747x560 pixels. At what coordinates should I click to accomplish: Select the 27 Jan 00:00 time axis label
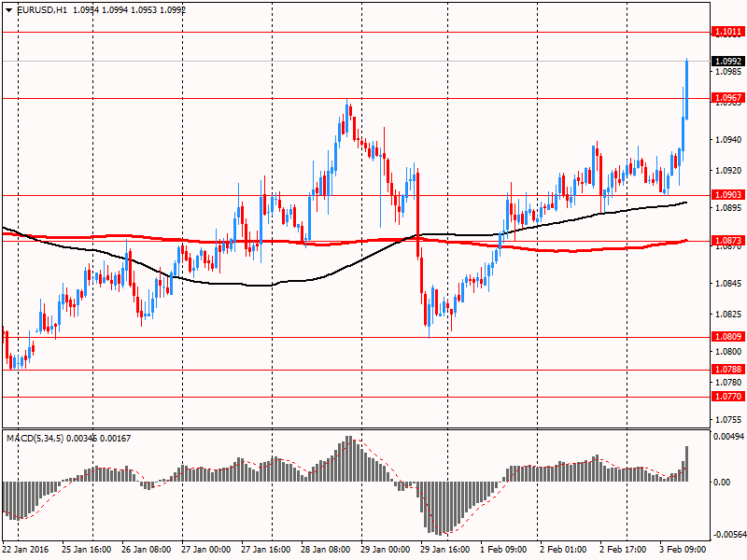tap(207, 551)
